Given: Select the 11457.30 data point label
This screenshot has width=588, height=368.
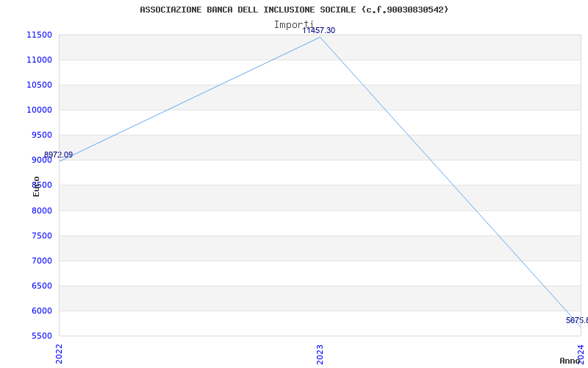Looking at the screenshot, I should coord(319,30).
